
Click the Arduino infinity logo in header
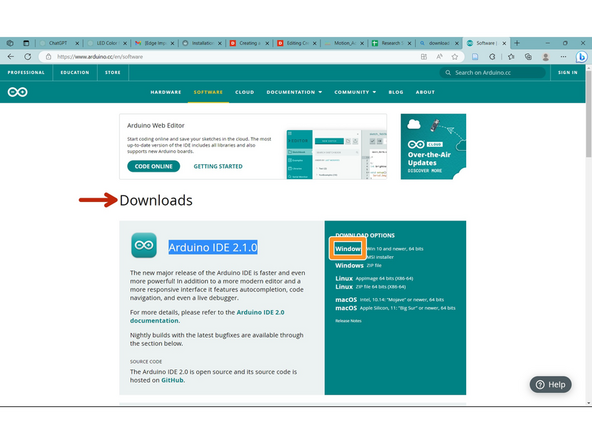(x=17, y=92)
